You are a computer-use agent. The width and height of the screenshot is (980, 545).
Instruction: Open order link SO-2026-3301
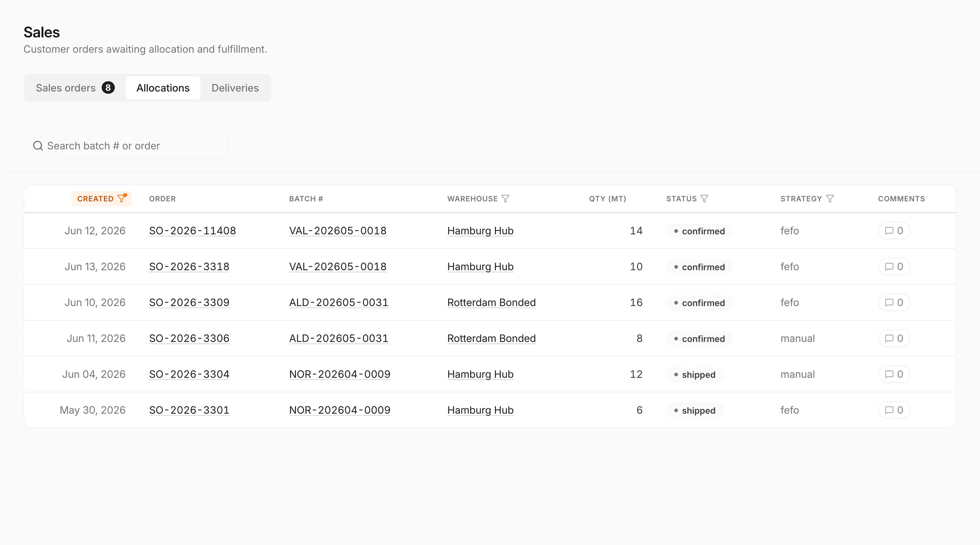coord(189,410)
